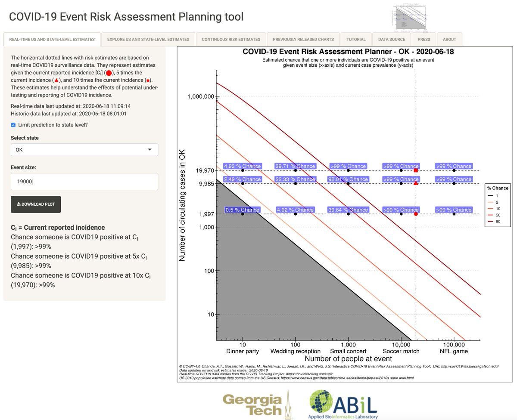Click the '2.49 % Chance' label
The width and height of the screenshot is (517, 420).
coord(243,179)
